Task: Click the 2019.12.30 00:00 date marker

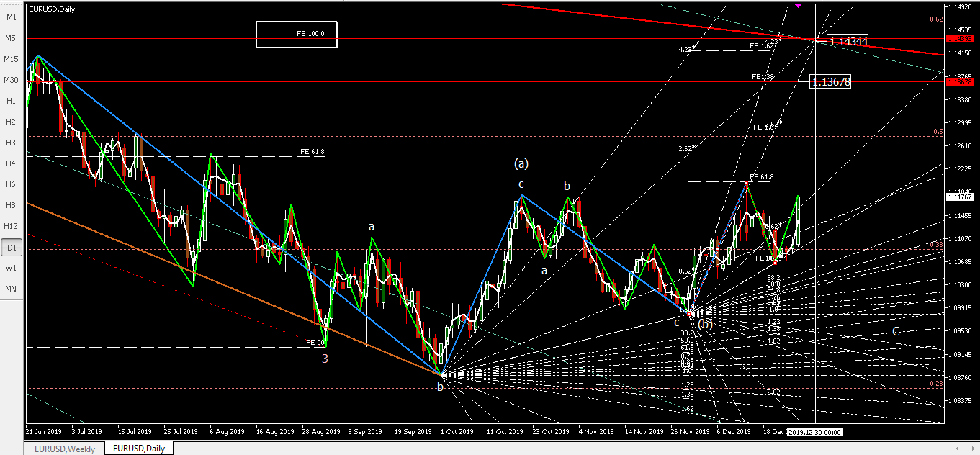Action: 814,432
